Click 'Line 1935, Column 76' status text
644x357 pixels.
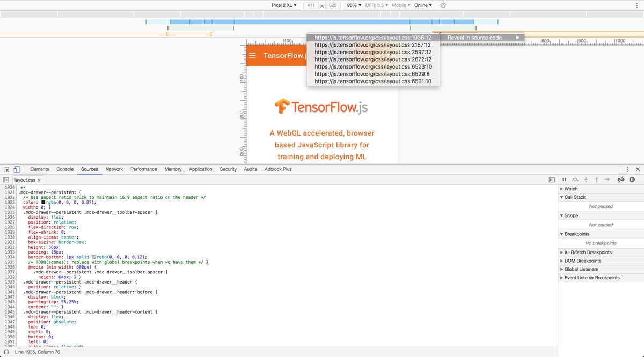pos(37,352)
